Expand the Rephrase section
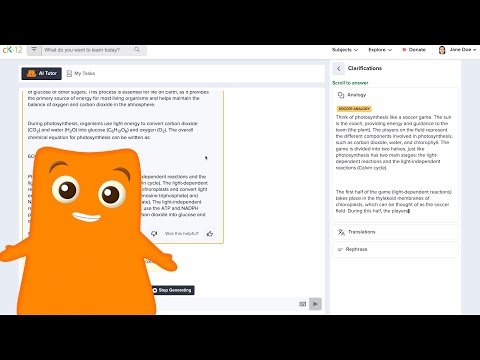 pyautogui.click(x=395, y=249)
